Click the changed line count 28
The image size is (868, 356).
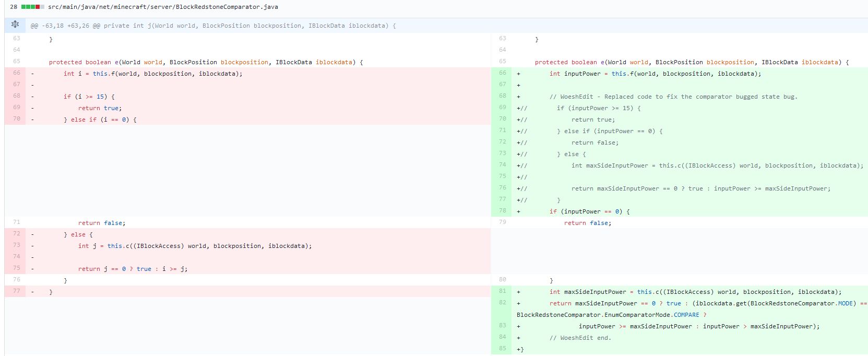click(x=14, y=7)
